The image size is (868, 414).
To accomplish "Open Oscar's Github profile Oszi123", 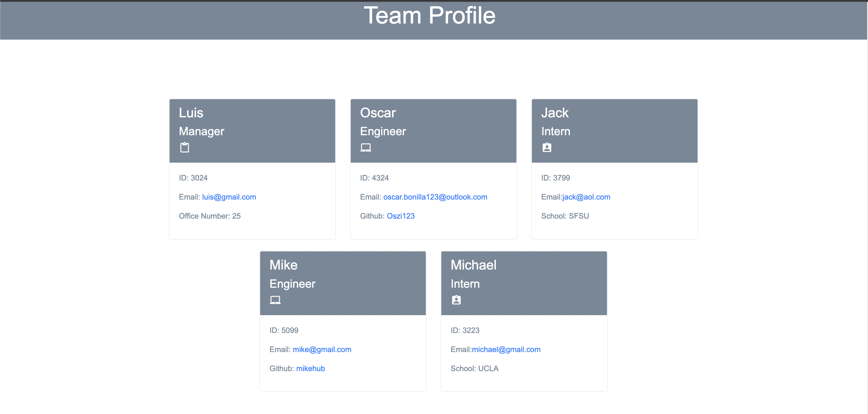I will tap(401, 216).
